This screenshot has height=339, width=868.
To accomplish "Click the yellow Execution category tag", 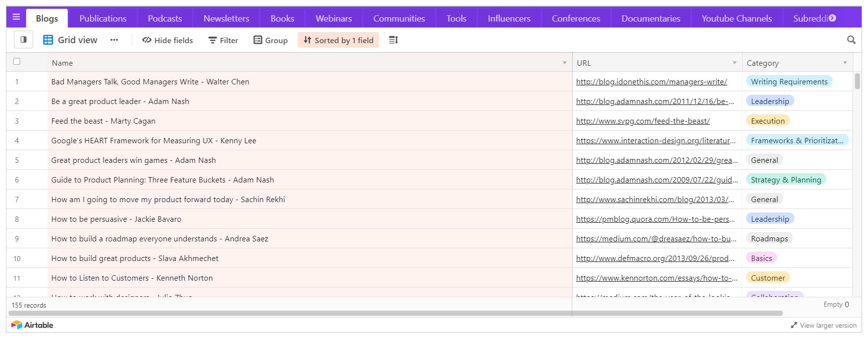I will coord(768,121).
